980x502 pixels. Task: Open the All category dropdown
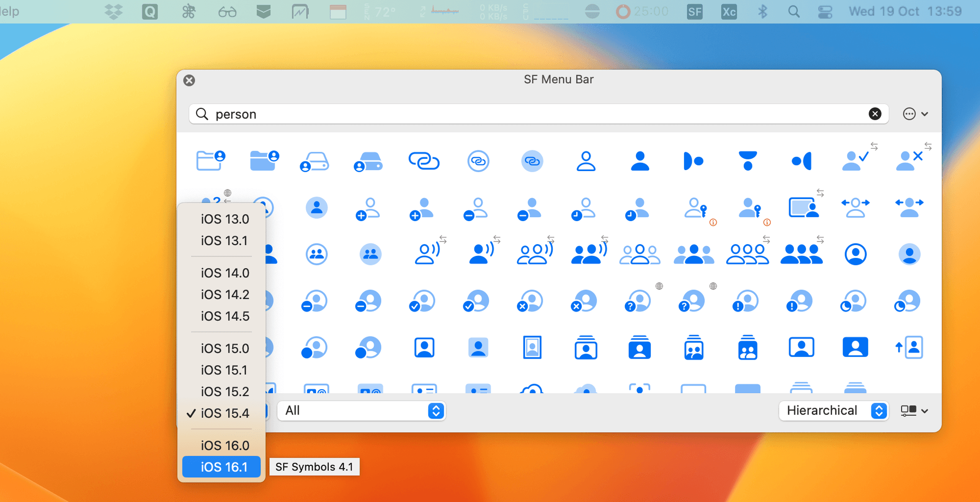pos(360,411)
